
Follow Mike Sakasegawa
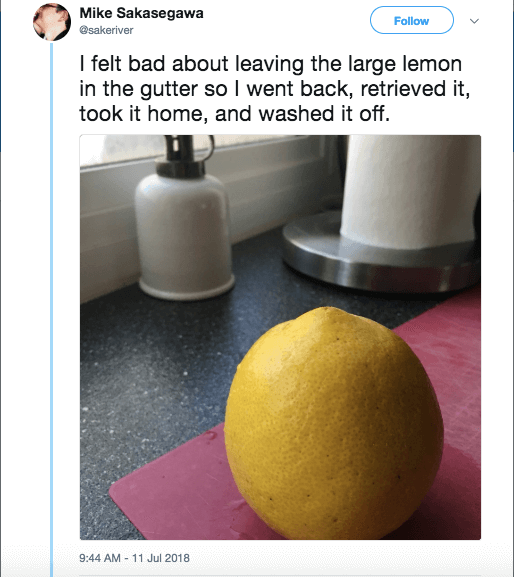[x=411, y=21]
